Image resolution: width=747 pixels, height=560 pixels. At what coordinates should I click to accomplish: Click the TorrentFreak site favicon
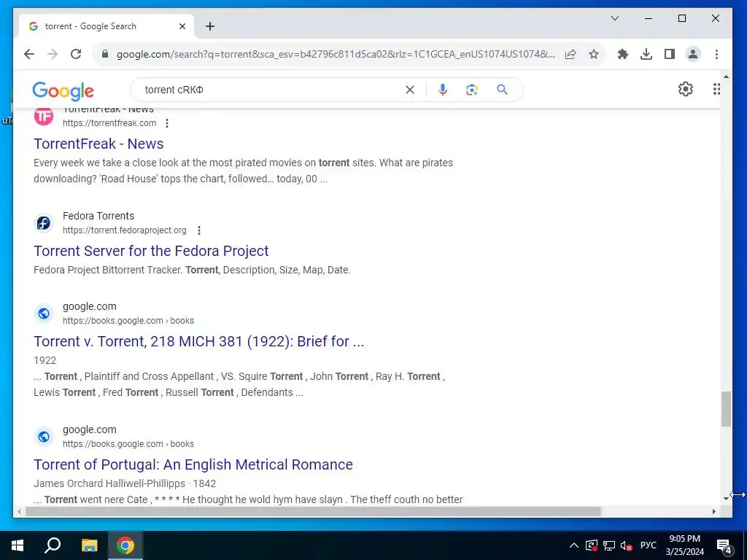click(x=43, y=116)
